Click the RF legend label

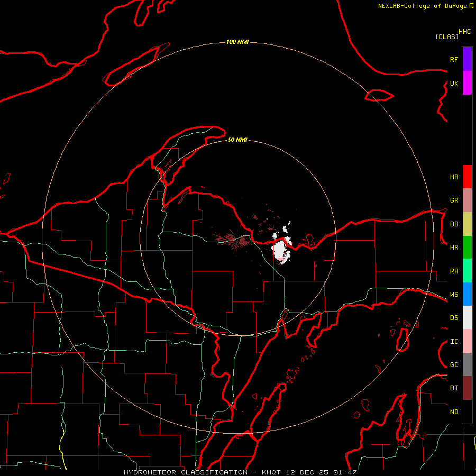click(454, 59)
